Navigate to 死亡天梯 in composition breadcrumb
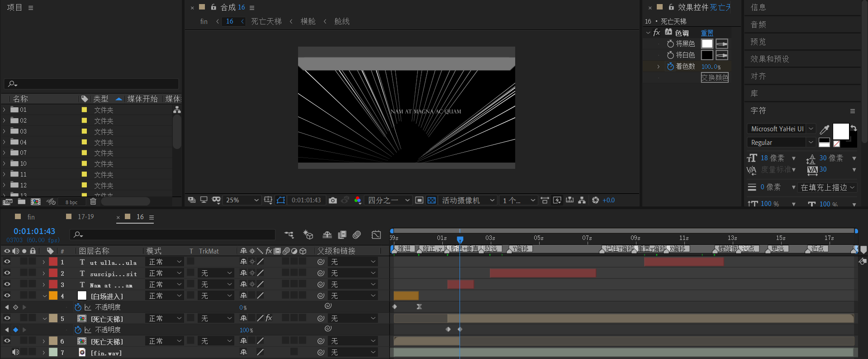Viewport: 868px width, 359px height. [x=266, y=21]
